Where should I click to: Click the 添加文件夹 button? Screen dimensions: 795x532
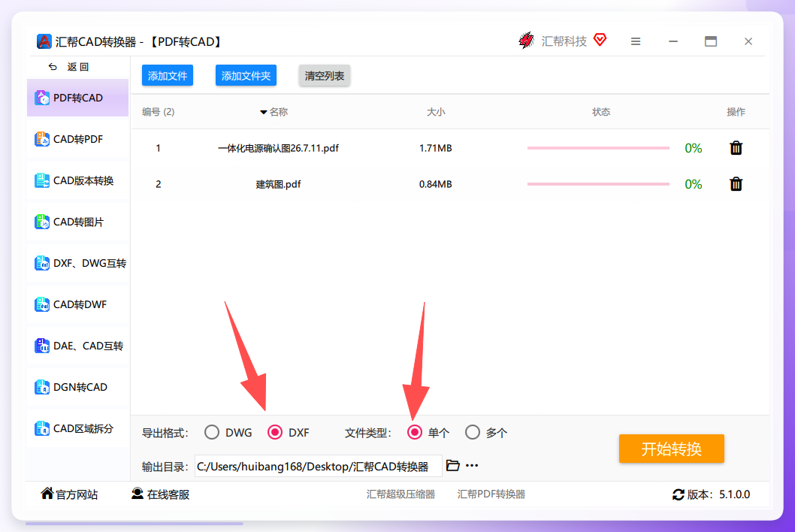pyautogui.click(x=246, y=76)
